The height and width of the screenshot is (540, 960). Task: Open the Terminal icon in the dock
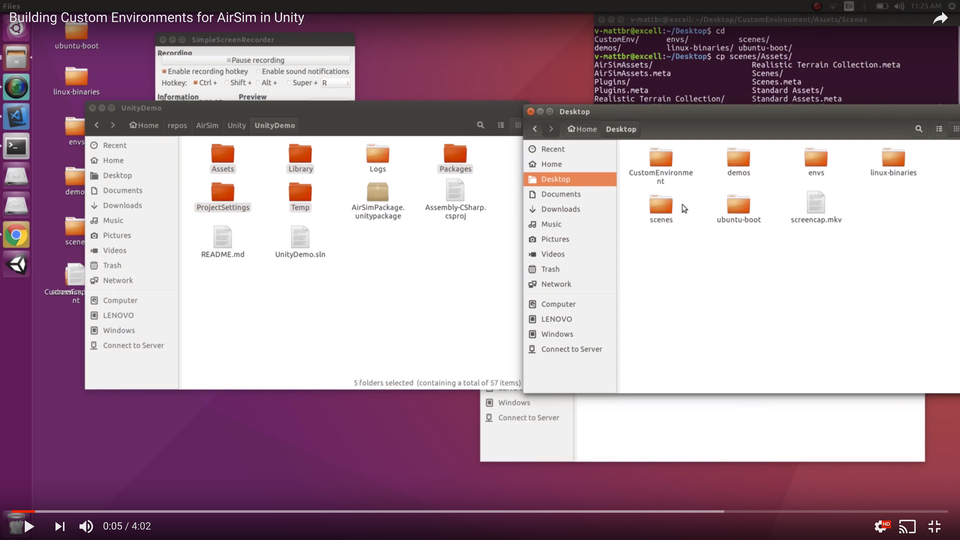point(17,146)
